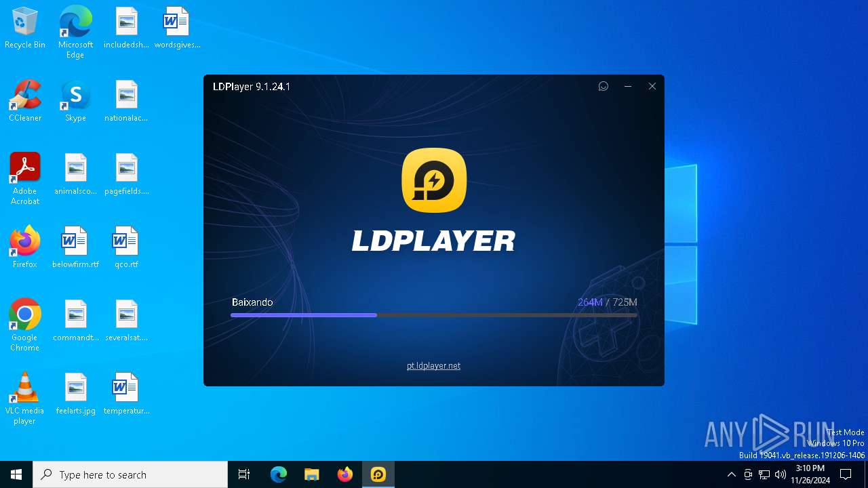Open Microsoft Edge from the taskbar

coord(279,474)
